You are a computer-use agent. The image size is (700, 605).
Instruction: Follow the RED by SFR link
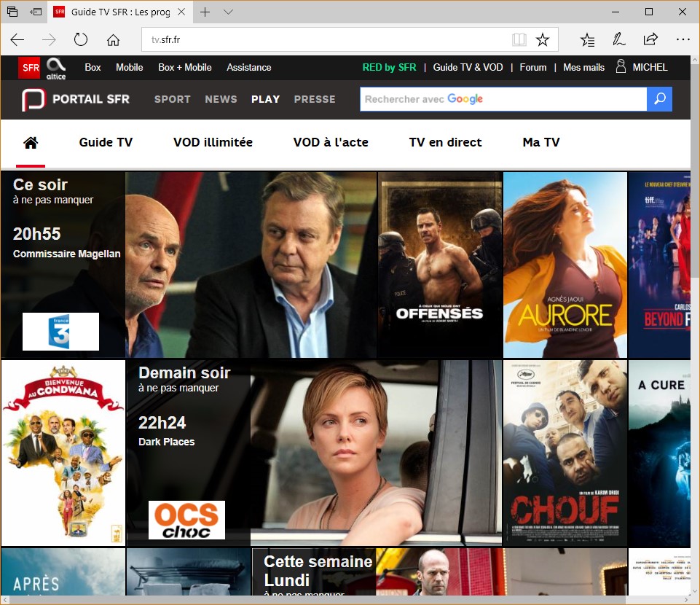pos(389,68)
